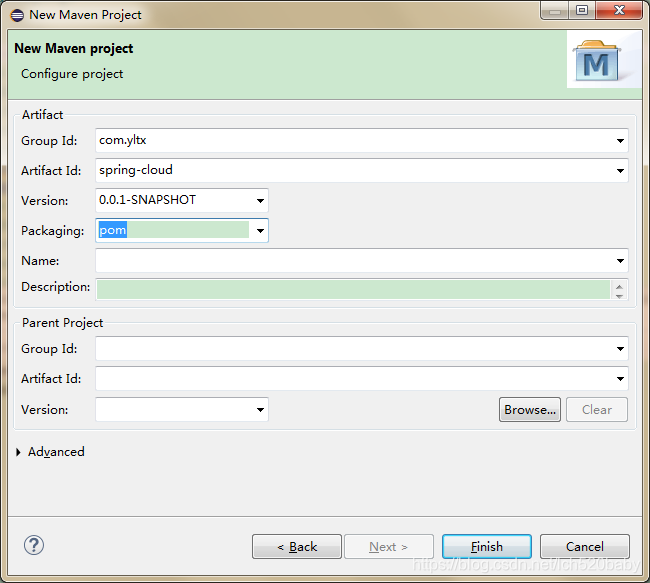The width and height of the screenshot is (650, 583).
Task: Open the Parent Project Group Id dropdown
Action: [620, 349]
